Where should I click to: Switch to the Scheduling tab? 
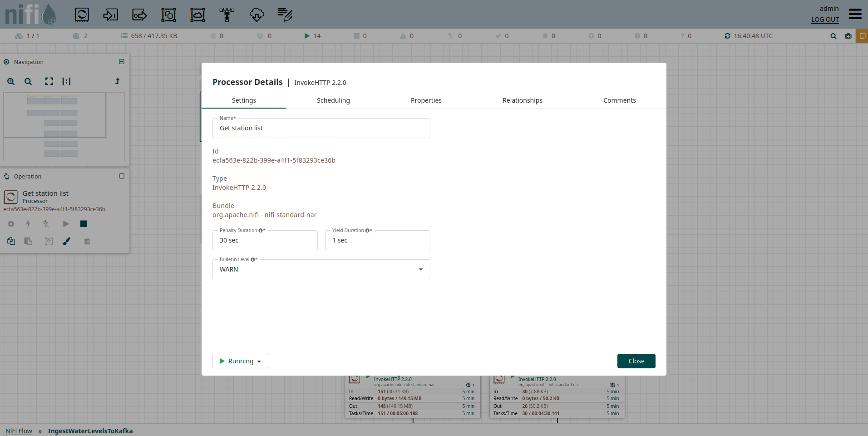[x=333, y=100]
